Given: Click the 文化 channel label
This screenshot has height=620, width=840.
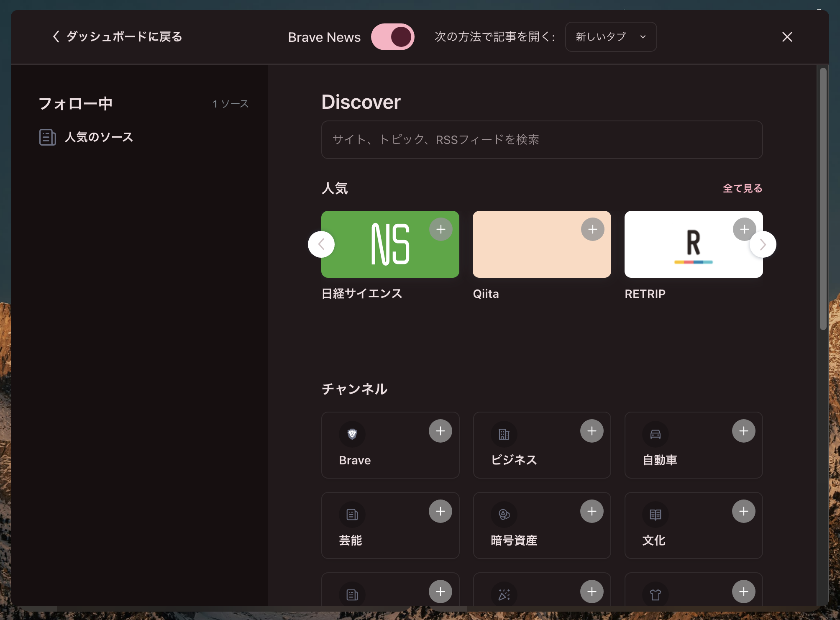Looking at the screenshot, I should coord(654,541).
